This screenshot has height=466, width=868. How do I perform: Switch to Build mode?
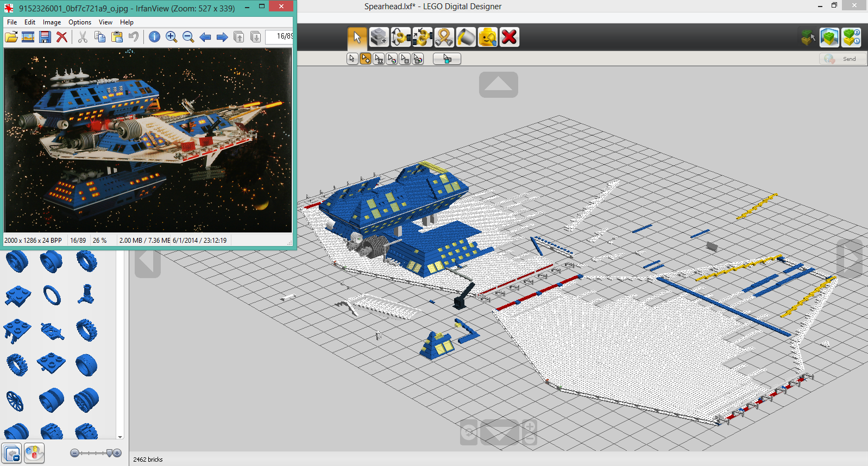(808, 37)
